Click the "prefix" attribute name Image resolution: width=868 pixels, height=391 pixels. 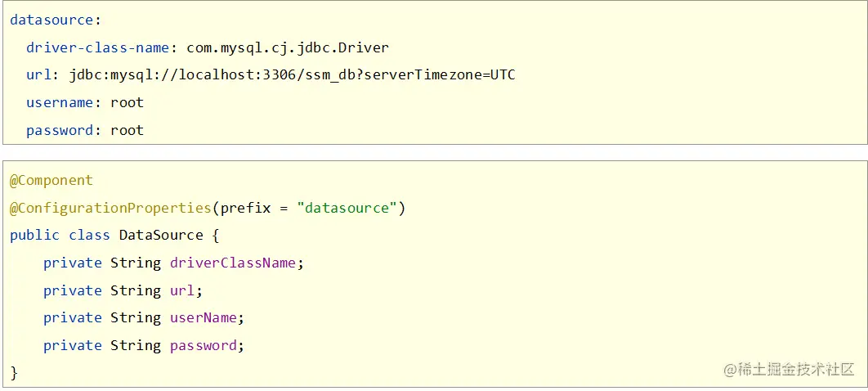[x=245, y=209]
